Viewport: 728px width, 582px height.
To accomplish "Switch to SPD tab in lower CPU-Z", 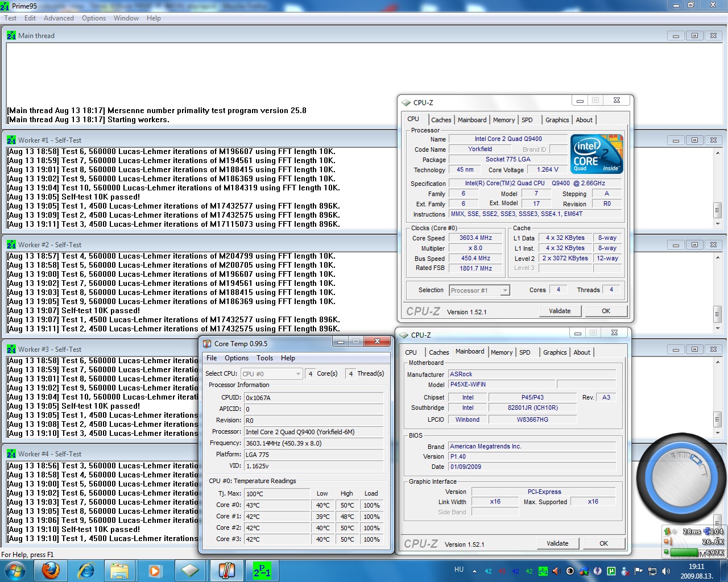I will pos(525,352).
